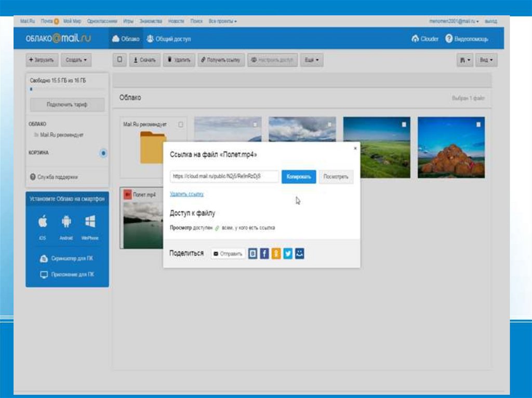
Task: Click the Загрузить upload button
Action: pos(42,60)
